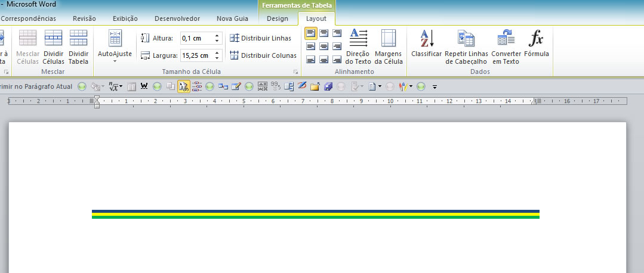Click the blue line of the table
Image resolution: width=644 pixels, height=273 pixels.
[x=315, y=211]
